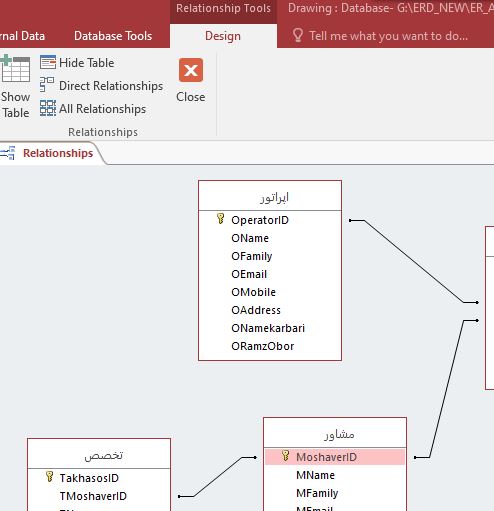Click the Tell me what you want field
The width and height of the screenshot is (494, 511).
click(x=388, y=35)
